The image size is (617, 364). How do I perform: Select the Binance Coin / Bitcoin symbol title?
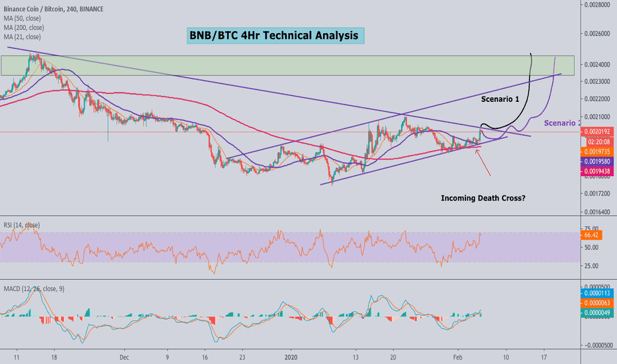[54, 9]
